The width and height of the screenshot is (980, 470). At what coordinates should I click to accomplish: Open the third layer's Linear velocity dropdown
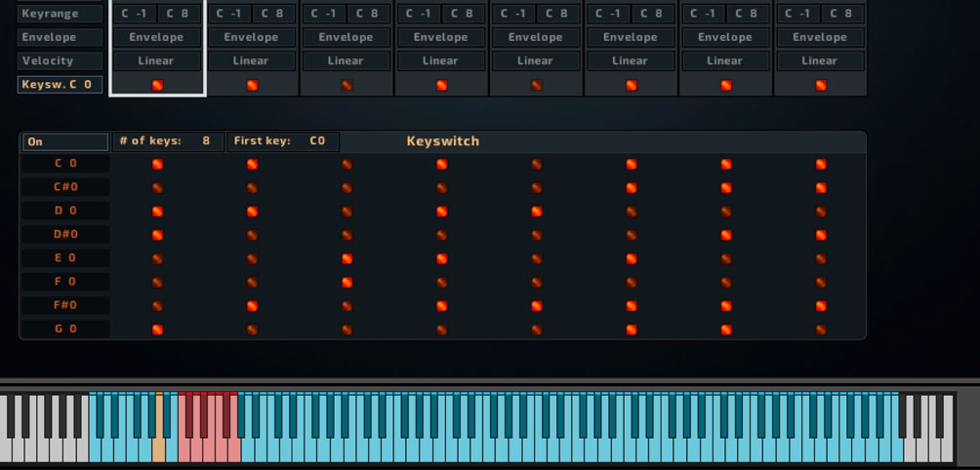346,60
